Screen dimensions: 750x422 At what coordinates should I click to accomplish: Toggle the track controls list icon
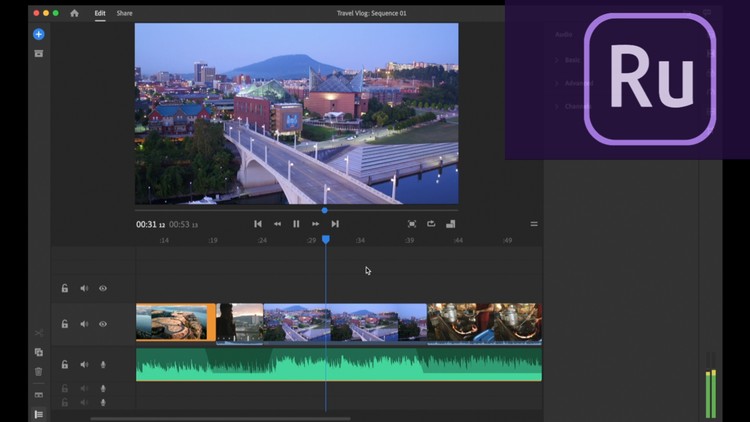(39, 414)
